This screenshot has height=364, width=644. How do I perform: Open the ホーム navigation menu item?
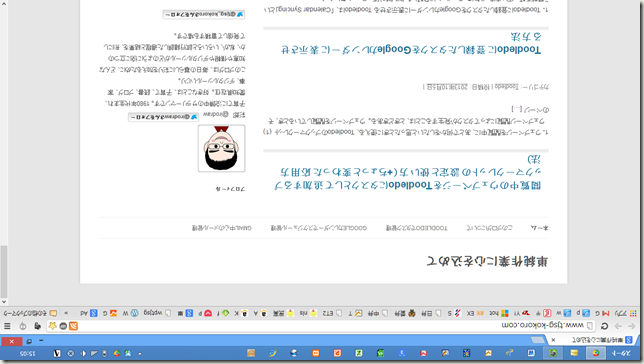[539, 228]
